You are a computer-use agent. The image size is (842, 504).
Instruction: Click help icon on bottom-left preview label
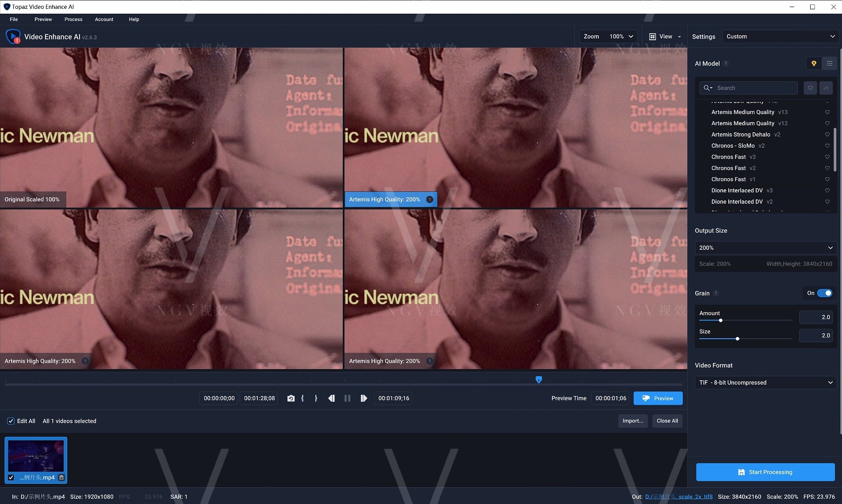85,361
